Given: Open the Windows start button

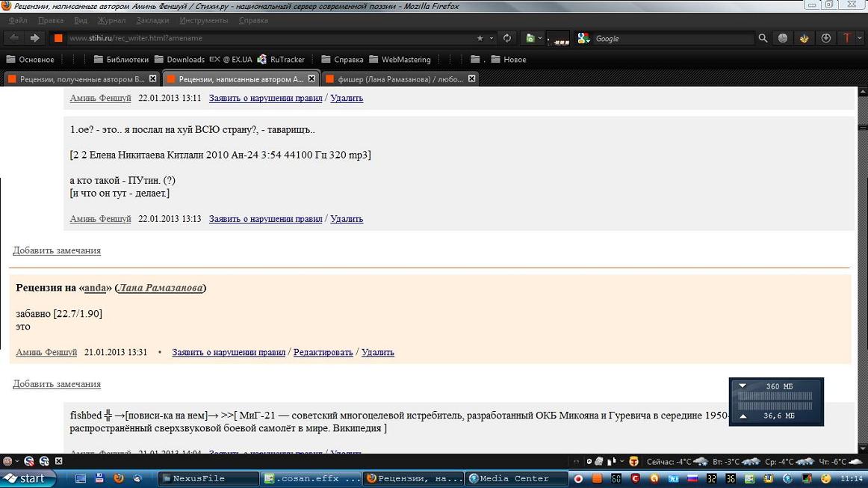Looking at the screenshot, I should pos(25,478).
